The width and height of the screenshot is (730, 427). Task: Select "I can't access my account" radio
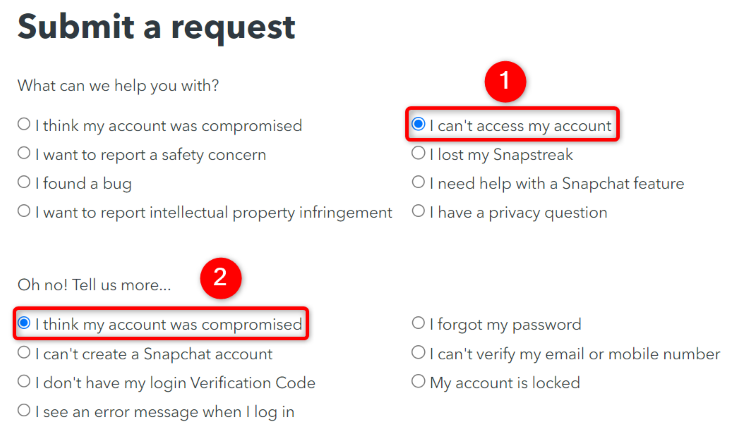tap(419, 125)
